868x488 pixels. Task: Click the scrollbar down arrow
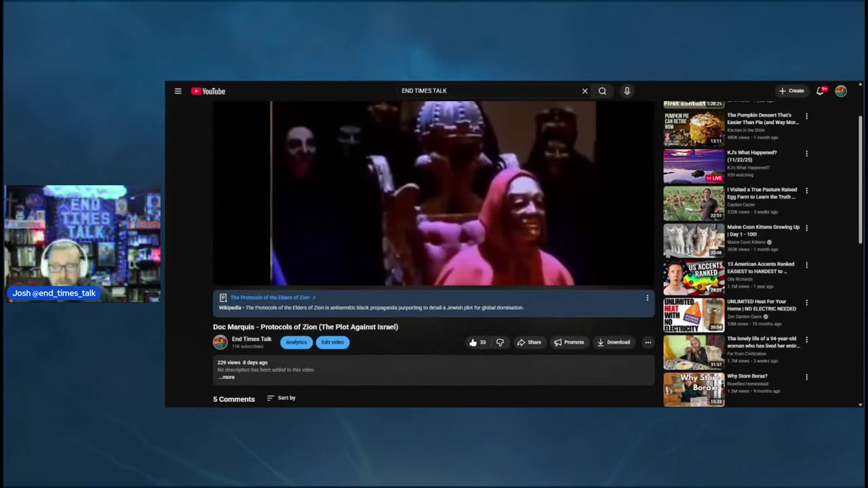click(x=861, y=405)
